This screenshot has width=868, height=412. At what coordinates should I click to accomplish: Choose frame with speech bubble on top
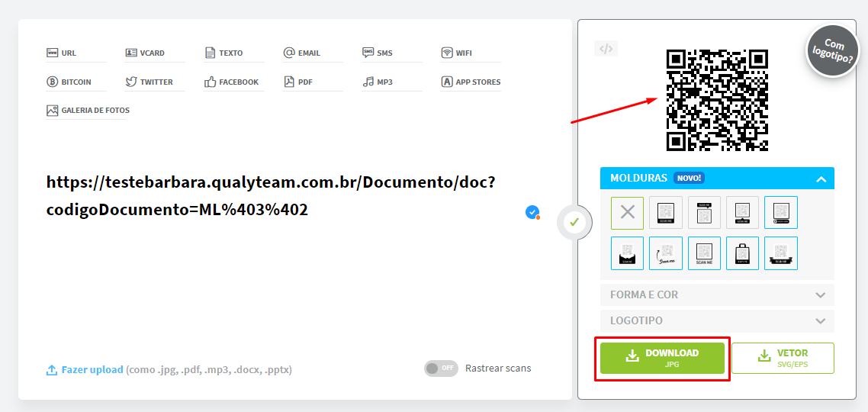pos(704,213)
